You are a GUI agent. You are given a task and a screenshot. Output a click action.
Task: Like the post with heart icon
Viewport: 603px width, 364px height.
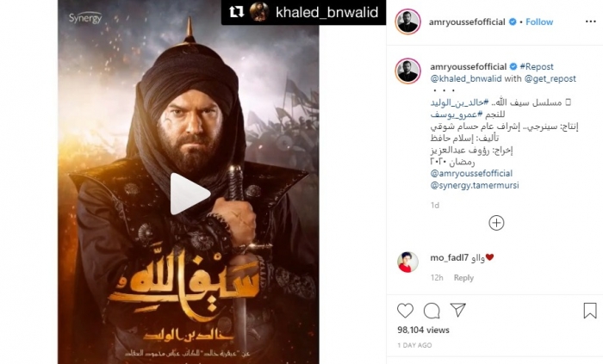(x=405, y=311)
